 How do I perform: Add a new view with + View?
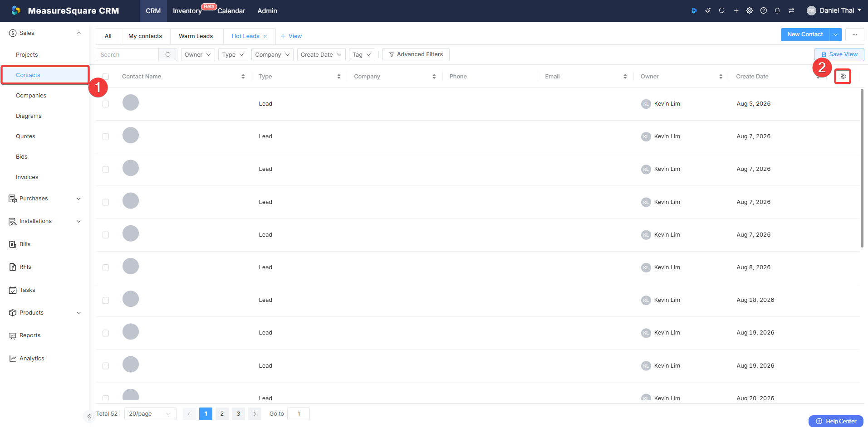pos(291,36)
